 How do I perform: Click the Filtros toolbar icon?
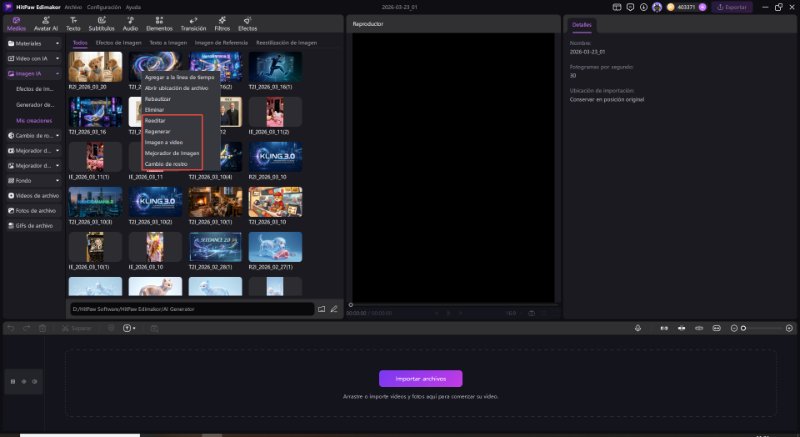tap(222, 24)
